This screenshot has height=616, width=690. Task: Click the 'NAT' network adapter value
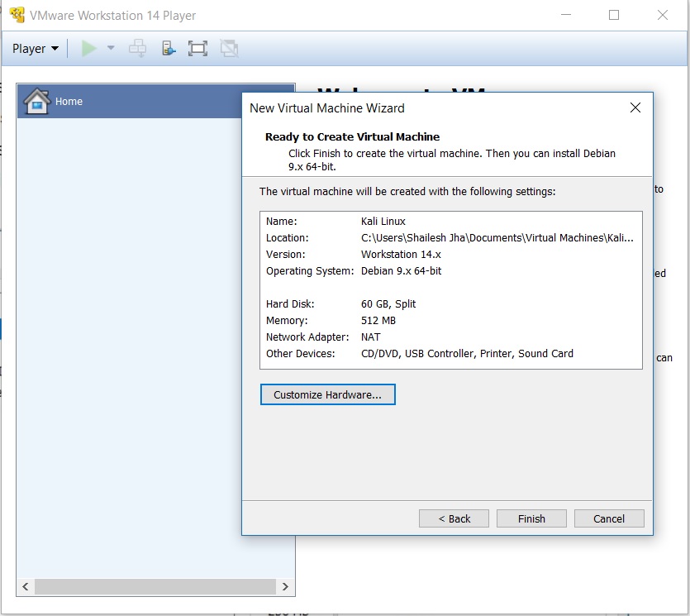[x=370, y=337]
